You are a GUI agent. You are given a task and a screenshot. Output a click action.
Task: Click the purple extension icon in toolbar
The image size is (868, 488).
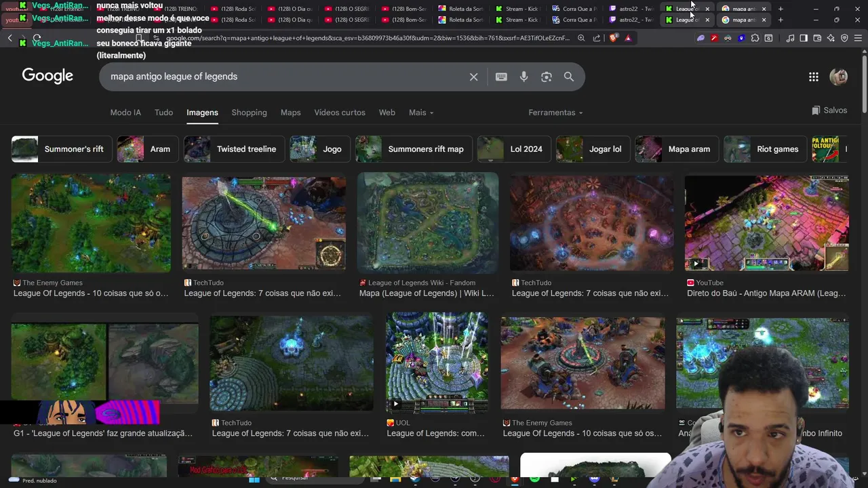[x=701, y=38]
